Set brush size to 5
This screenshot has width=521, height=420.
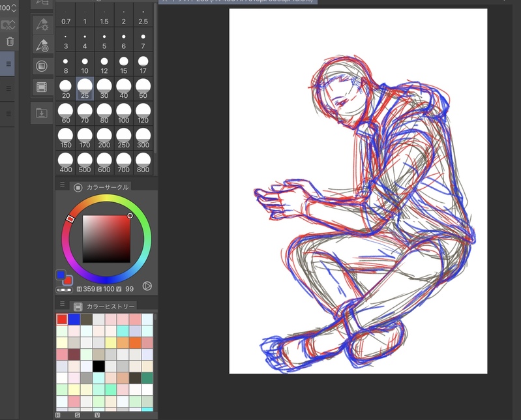tap(104, 40)
